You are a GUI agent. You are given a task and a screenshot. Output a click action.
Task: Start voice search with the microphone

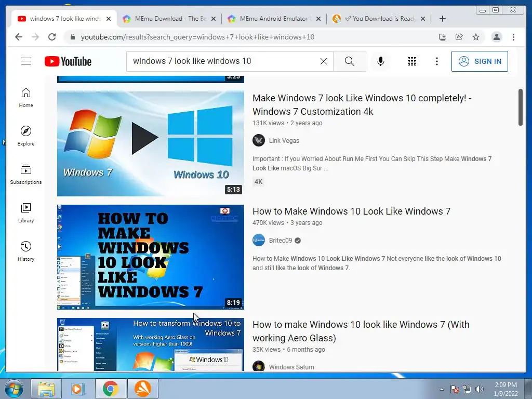[381, 61]
